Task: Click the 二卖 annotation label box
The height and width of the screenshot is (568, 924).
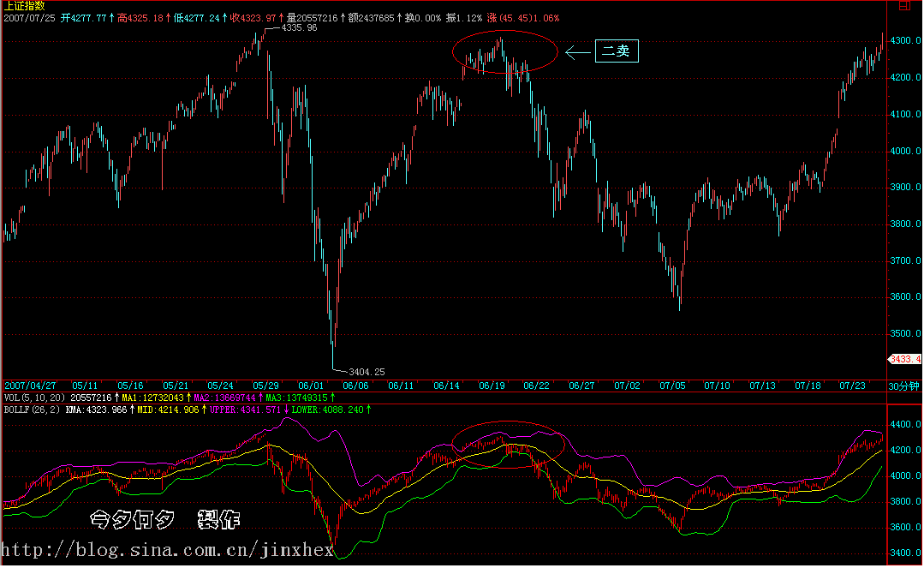Action: pos(617,52)
